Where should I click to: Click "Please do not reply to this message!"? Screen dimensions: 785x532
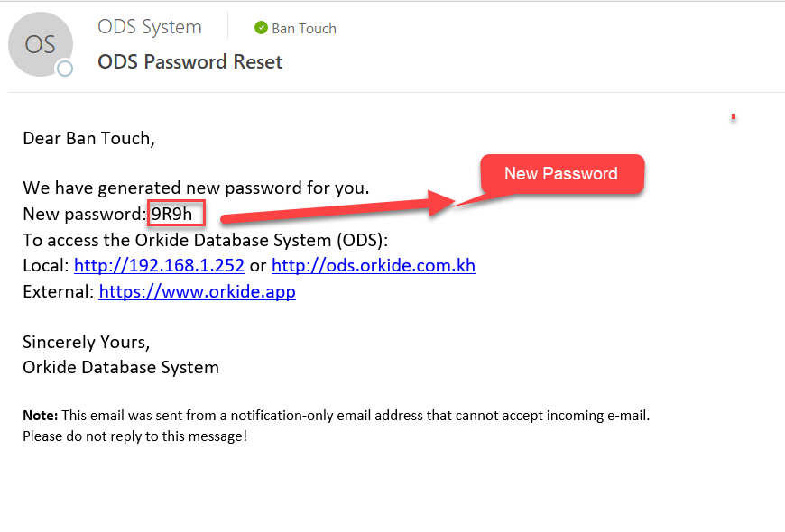[134, 436]
